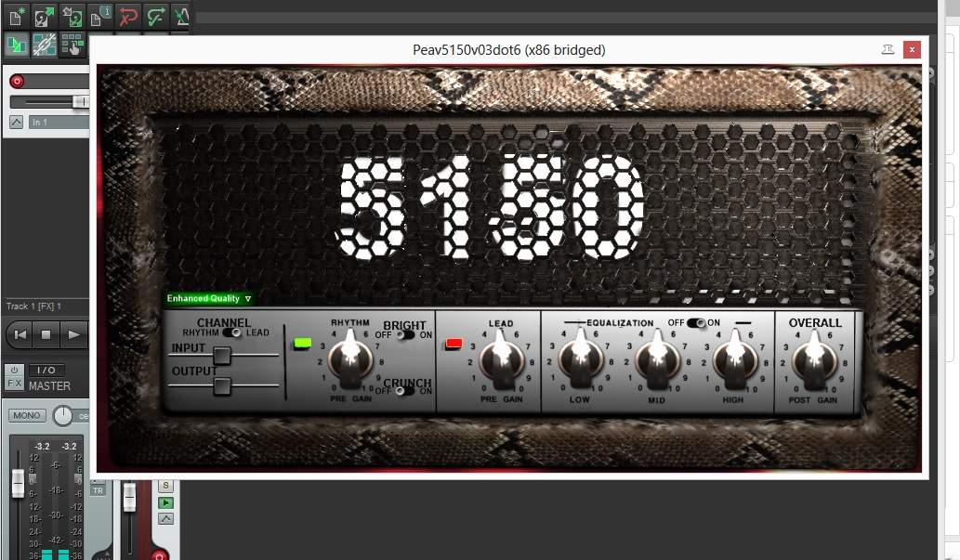960x560 pixels.
Task: Reset left master peak reading -3.2
Action: [x=42, y=446]
